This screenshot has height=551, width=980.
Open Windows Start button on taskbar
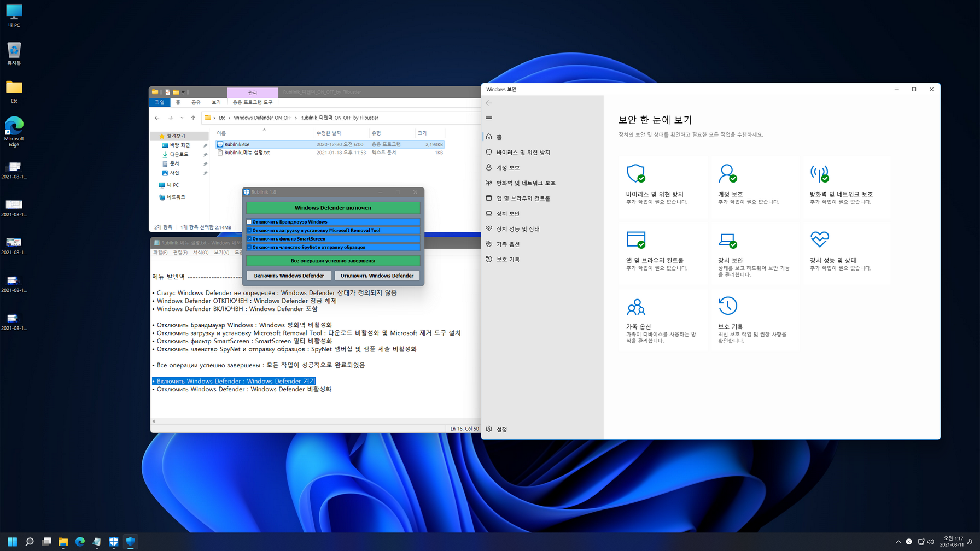[x=13, y=542]
